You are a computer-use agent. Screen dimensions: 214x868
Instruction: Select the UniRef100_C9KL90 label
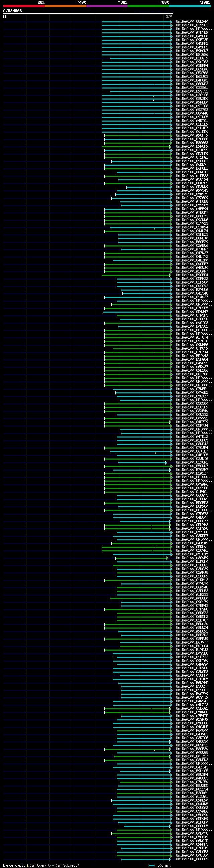192,801
